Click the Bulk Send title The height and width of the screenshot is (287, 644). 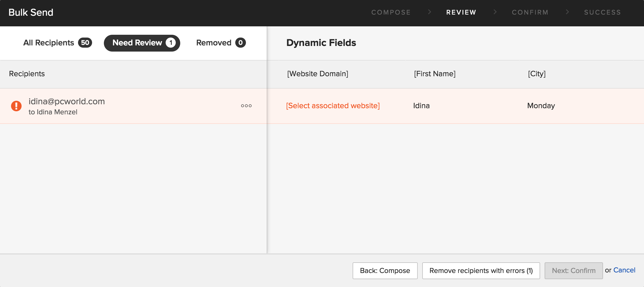31,12
